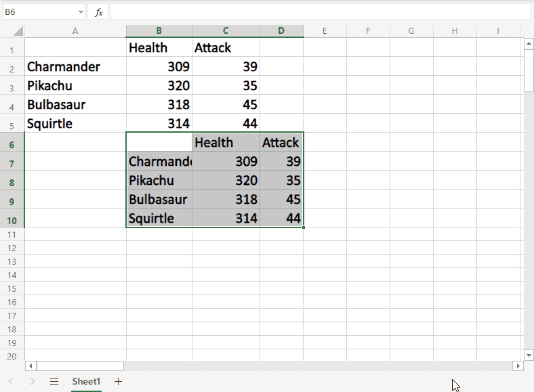Go to next sheet with right arrow
Screen dimensions: 534x392
(x=33, y=382)
